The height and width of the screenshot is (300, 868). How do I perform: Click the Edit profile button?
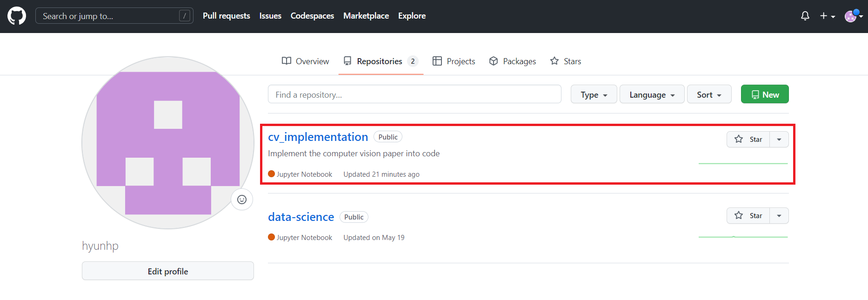pyautogui.click(x=168, y=271)
